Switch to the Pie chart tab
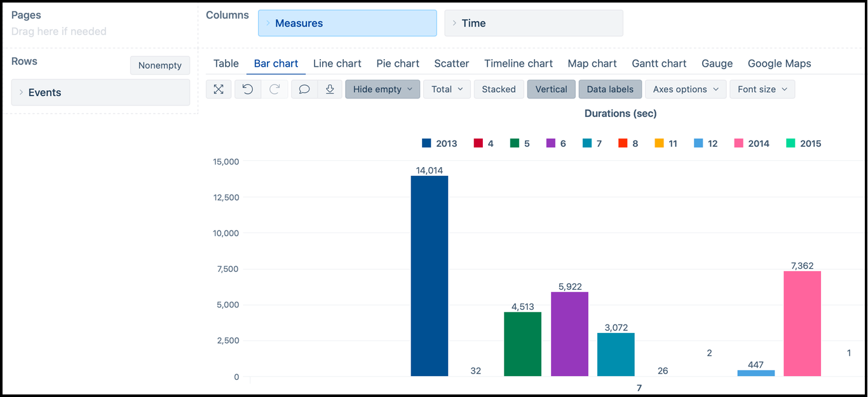Screen dimensions: 868x397 (398, 64)
